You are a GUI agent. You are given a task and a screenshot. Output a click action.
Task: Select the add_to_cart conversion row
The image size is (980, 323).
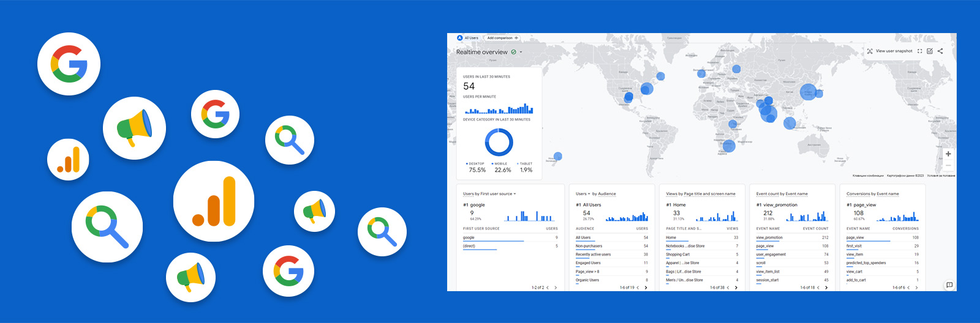[x=883, y=281]
